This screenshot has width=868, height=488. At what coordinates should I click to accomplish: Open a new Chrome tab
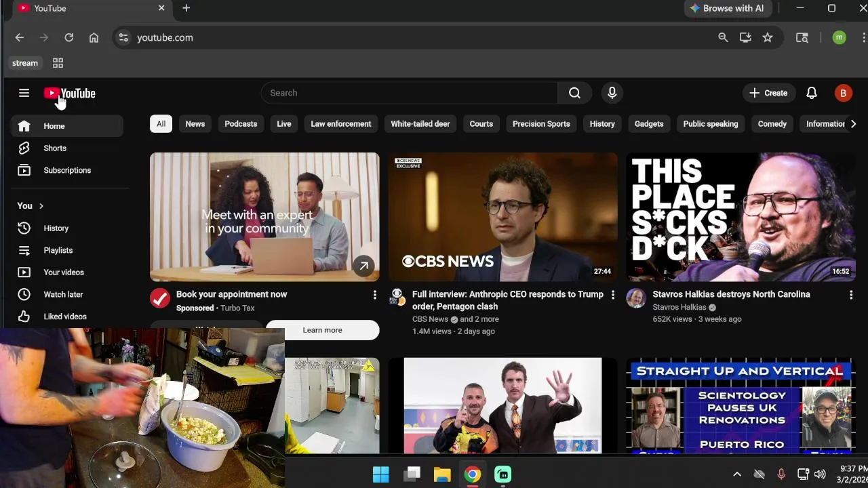pyautogui.click(x=186, y=8)
